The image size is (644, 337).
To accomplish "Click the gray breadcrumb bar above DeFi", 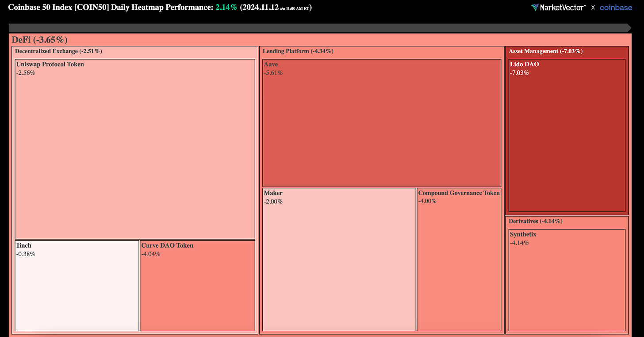I will (320, 28).
